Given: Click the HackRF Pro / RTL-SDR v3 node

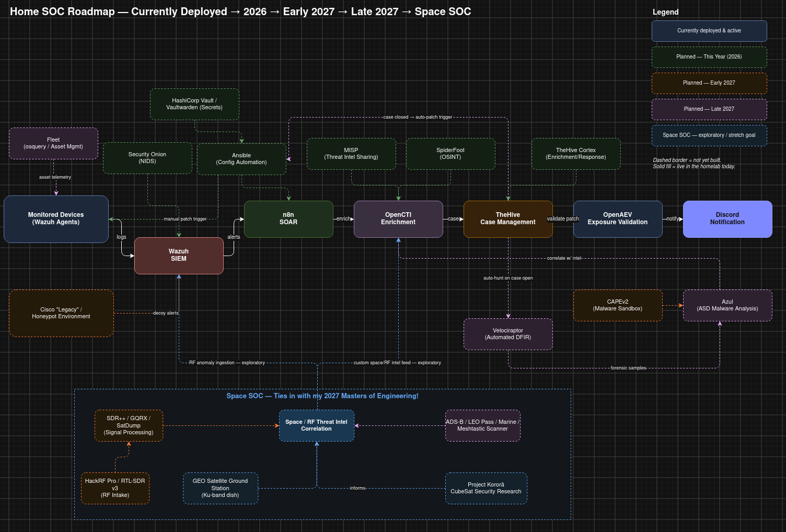Looking at the screenshot, I should (115, 488).
